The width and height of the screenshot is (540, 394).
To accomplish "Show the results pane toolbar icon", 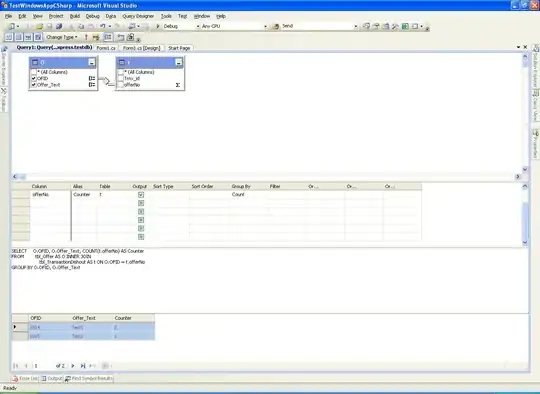I will point(38,37).
